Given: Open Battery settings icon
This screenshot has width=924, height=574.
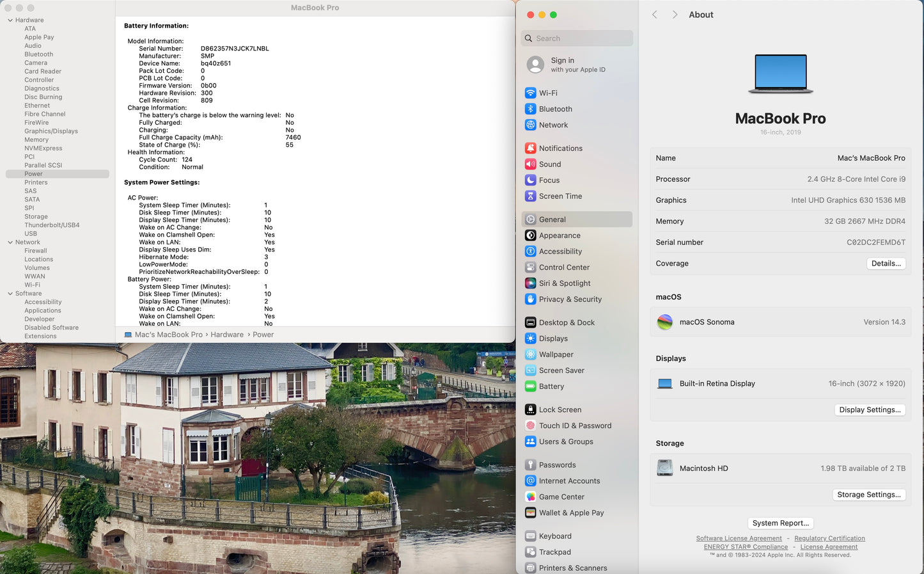Looking at the screenshot, I should pyautogui.click(x=530, y=387).
